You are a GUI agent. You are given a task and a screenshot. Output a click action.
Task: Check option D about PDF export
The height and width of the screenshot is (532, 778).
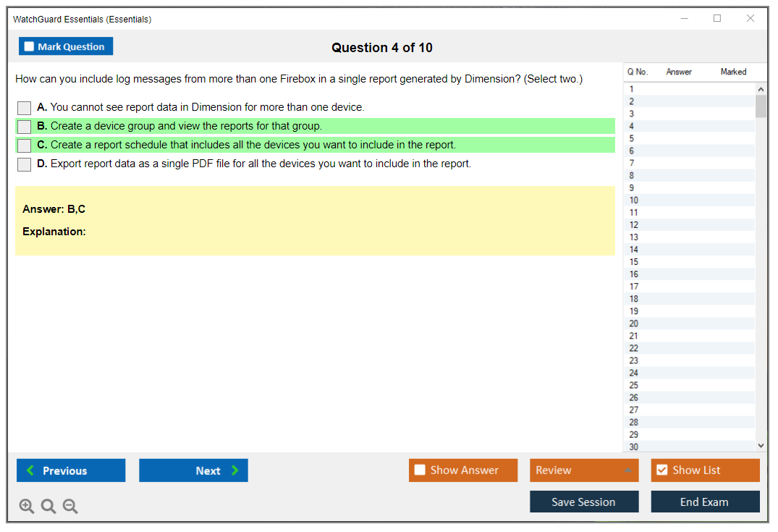(25, 164)
